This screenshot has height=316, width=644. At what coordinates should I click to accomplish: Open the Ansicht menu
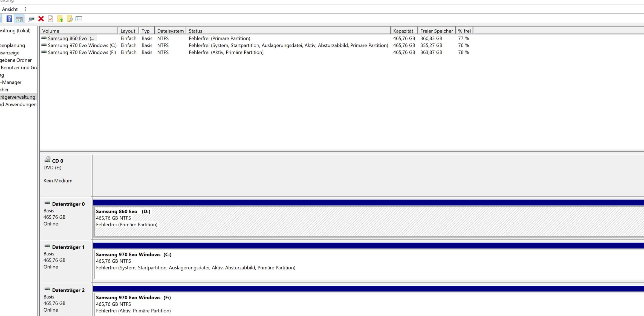point(10,9)
